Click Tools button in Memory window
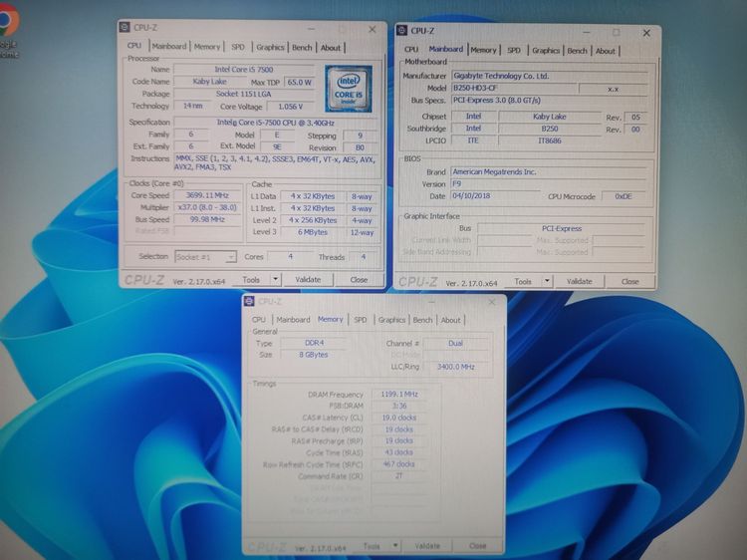The width and height of the screenshot is (747, 560). (x=372, y=546)
